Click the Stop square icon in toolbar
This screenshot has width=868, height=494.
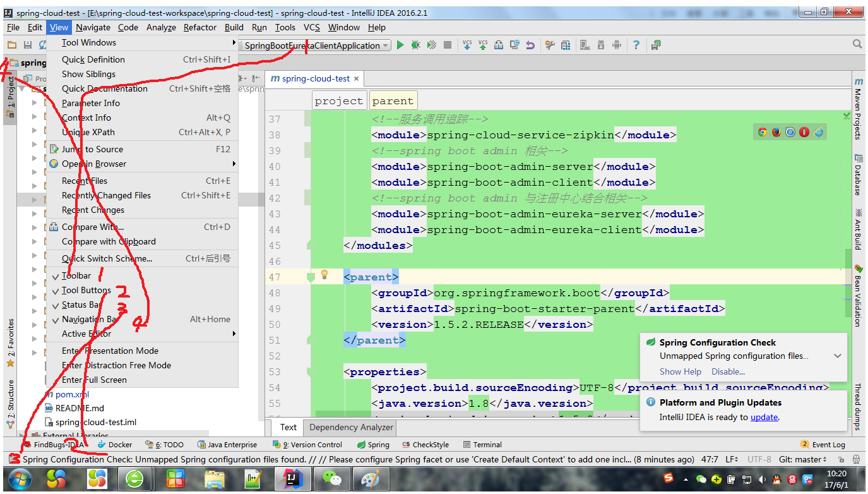coord(448,45)
